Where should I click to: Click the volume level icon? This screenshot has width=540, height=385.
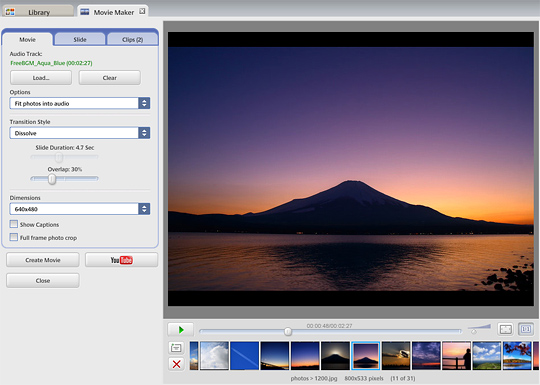point(479,329)
